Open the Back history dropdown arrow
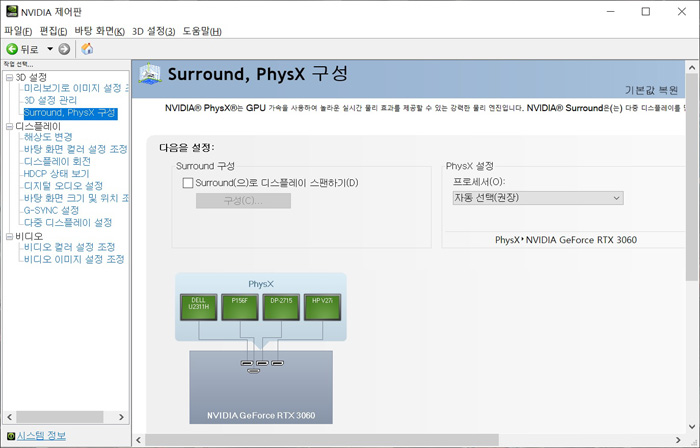This screenshot has width=700, height=448. coord(50,49)
